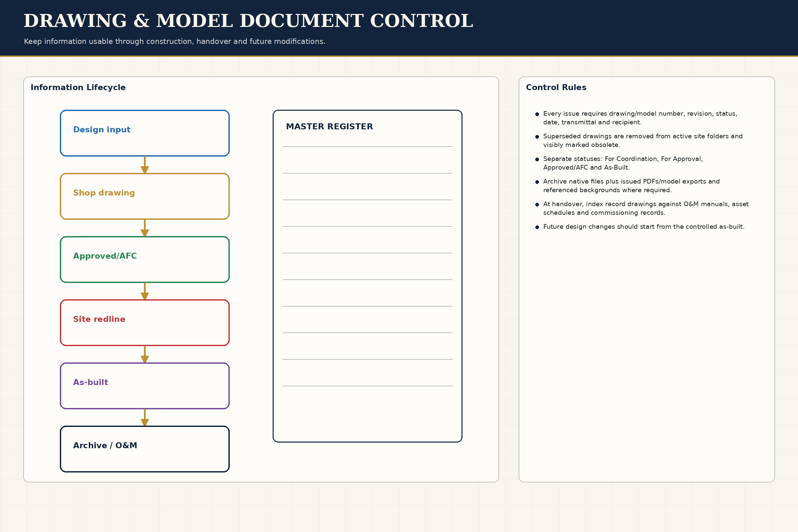Click bullet for separate statuses rule
Image resolution: width=798 pixels, height=532 pixels.
click(x=537, y=160)
